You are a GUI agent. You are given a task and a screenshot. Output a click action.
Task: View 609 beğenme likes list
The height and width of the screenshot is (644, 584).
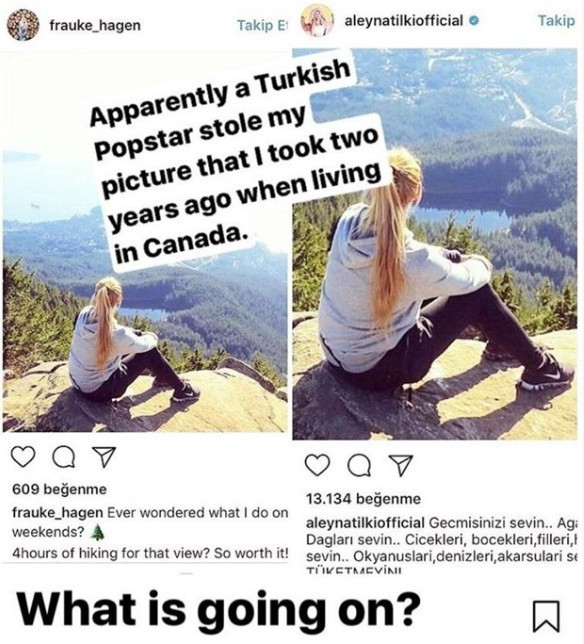[60, 489]
